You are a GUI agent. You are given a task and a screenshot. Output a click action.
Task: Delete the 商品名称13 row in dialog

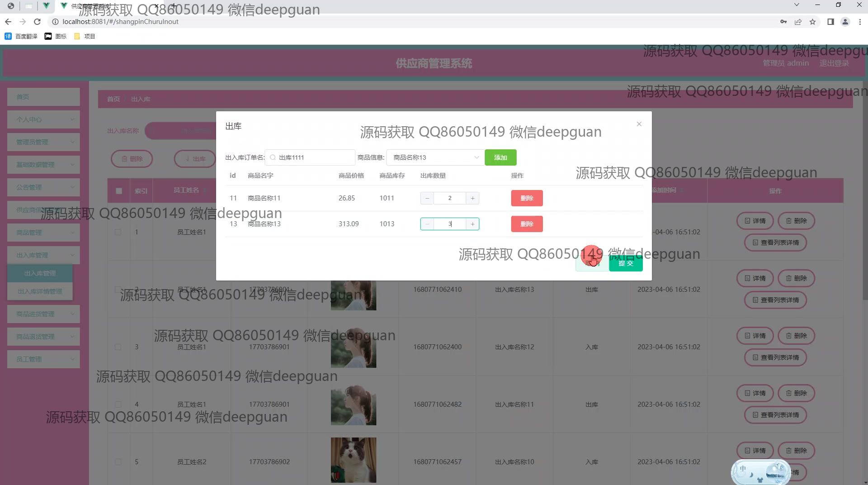(527, 224)
